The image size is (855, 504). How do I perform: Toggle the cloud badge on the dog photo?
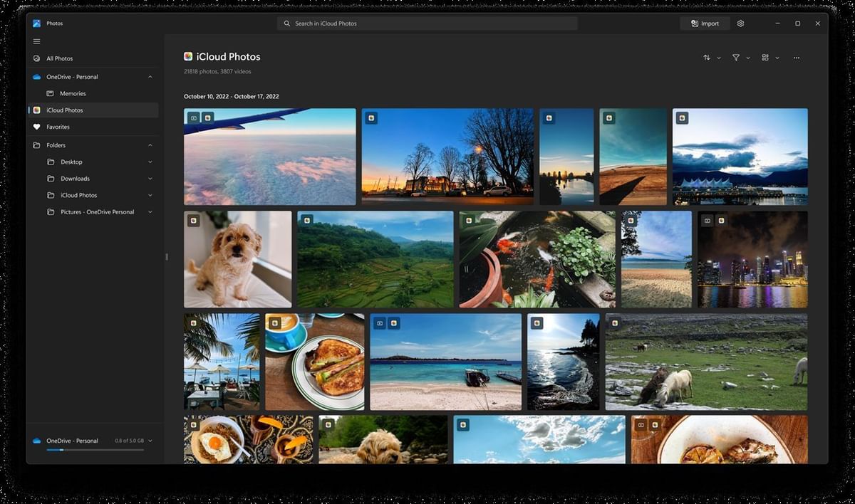193,221
